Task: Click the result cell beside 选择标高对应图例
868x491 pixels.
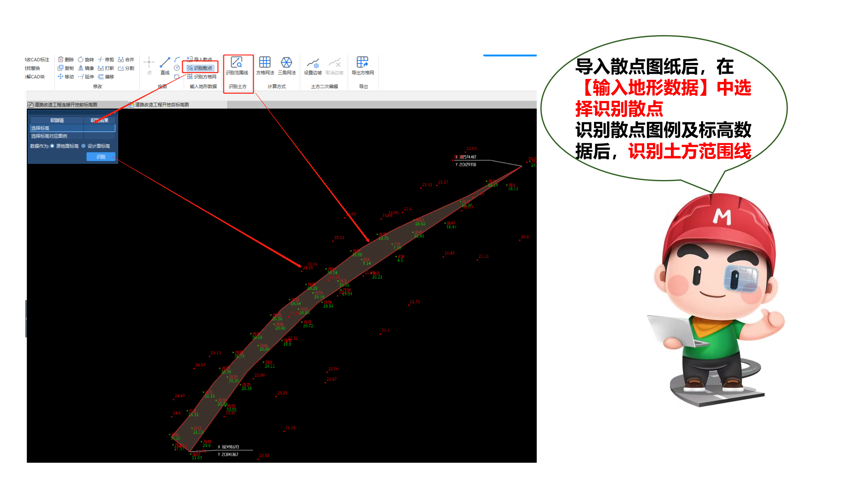Action: coord(100,136)
